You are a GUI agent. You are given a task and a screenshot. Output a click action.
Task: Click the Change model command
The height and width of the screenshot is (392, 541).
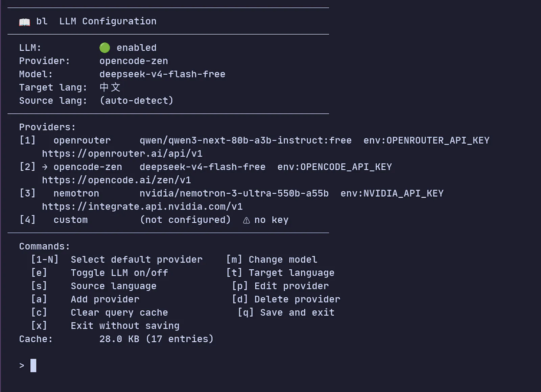coord(283,260)
